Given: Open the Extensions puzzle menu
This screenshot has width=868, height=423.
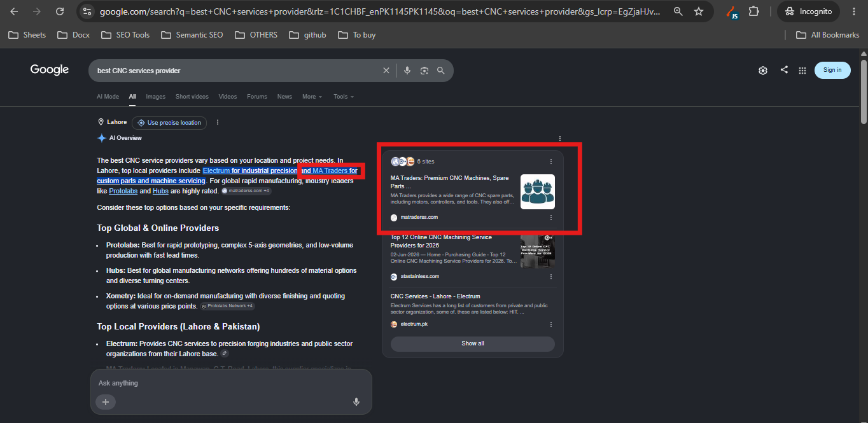Looking at the screenshot, I should (754, 11).
